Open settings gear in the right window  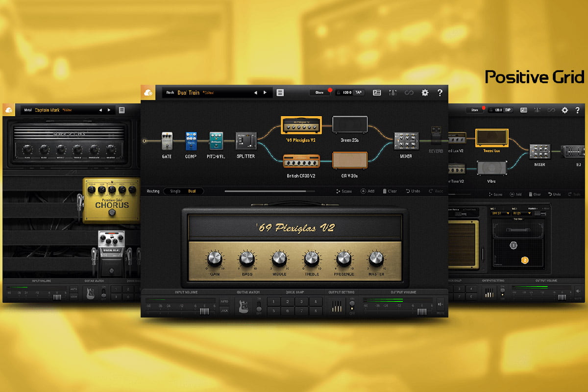point(564,110)
